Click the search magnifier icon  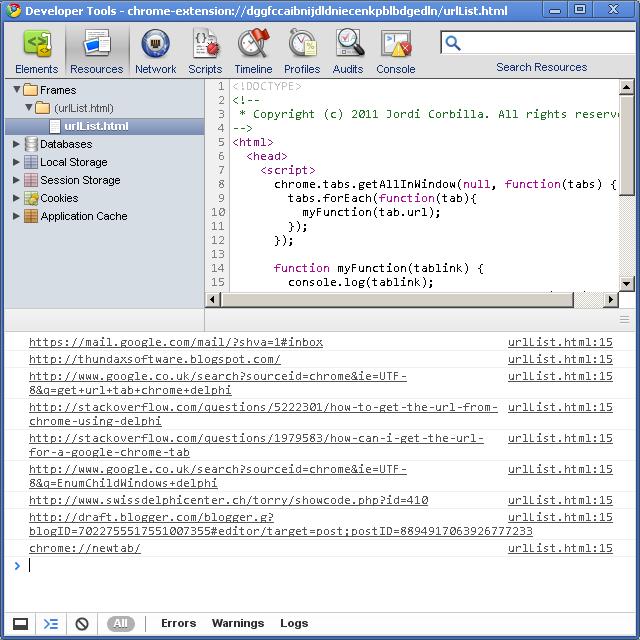click(453, 43)
